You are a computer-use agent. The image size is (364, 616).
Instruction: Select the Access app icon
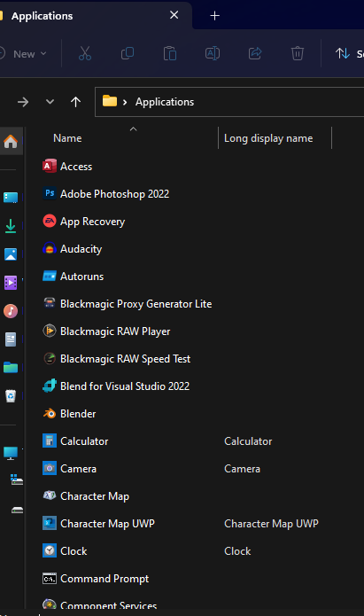tap(50, 166)
